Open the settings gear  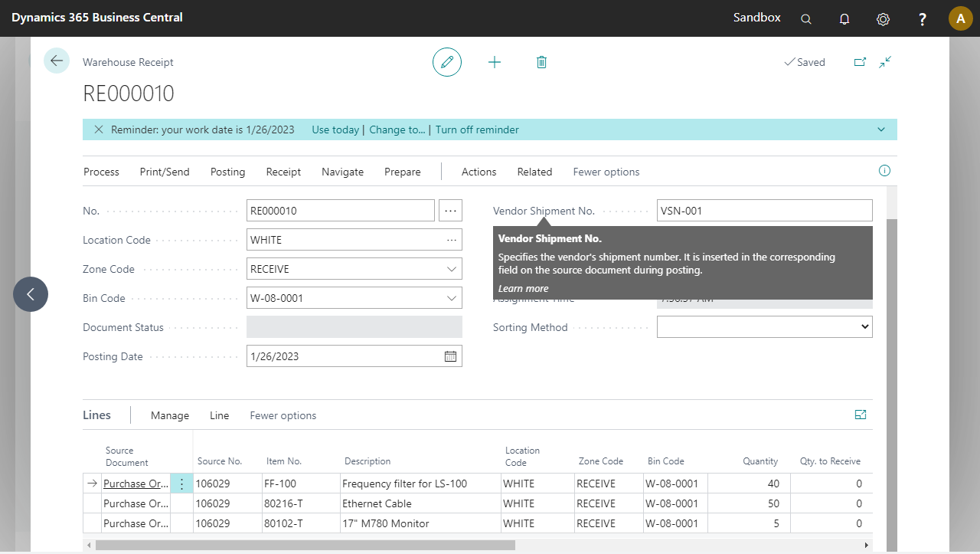883,19
